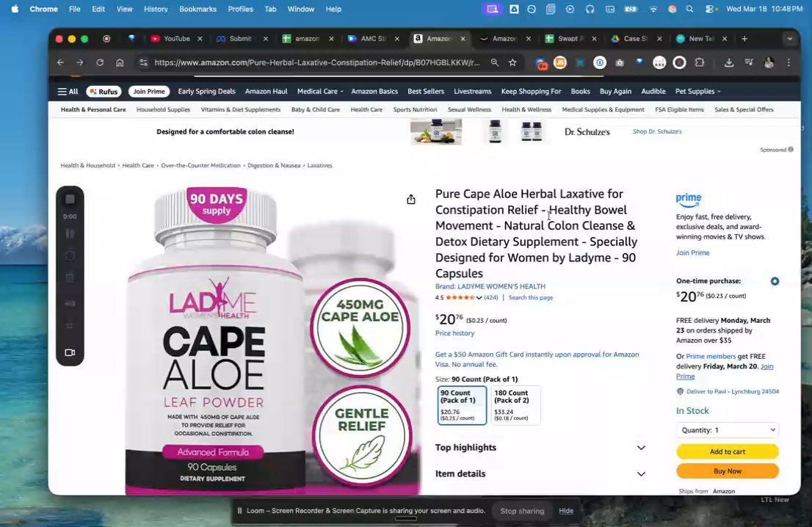Click the zoom magnifier in address bar
The height and width of the screenshot is (527, 812).
[x=495, y=62]
